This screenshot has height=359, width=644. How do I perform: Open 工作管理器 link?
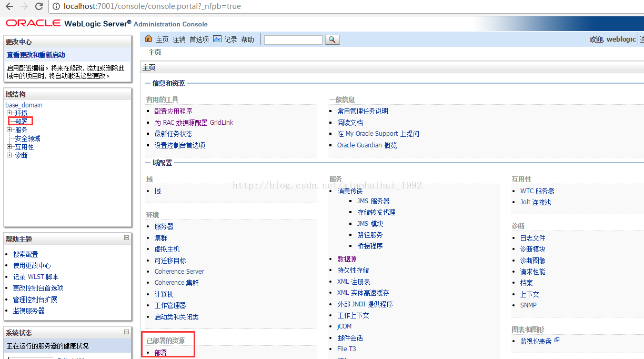coord(170,305)
